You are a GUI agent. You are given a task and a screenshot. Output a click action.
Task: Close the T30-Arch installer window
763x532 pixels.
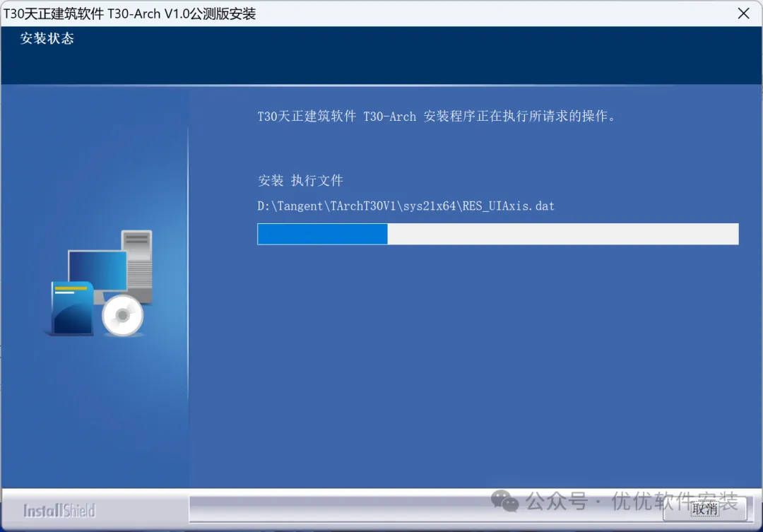pos(743,13)
